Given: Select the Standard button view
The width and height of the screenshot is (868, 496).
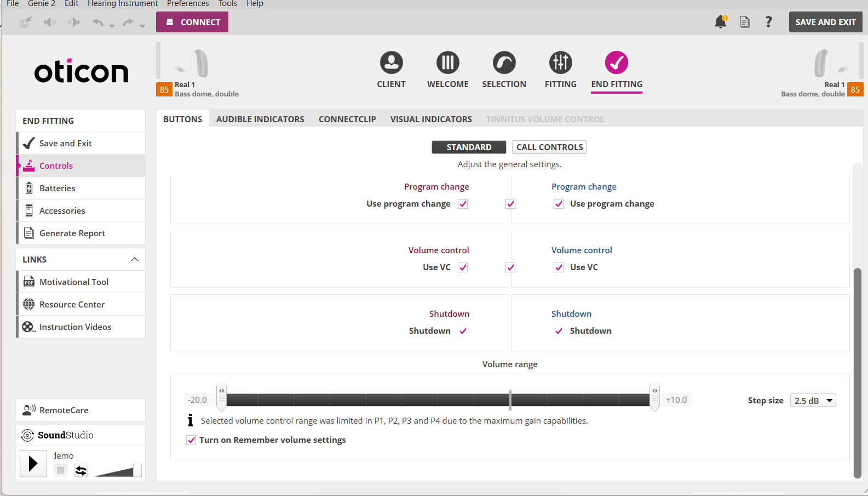Looking at the screenshot, I should point(469,147).
